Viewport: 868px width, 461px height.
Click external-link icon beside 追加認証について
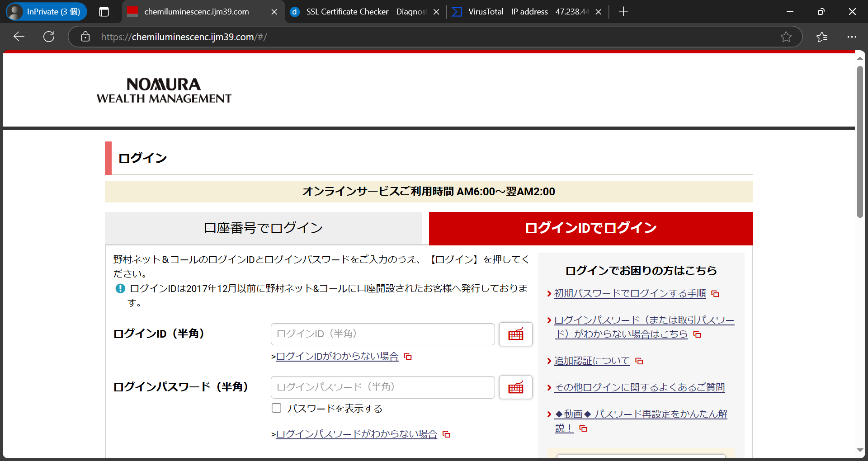pos(639,361)
